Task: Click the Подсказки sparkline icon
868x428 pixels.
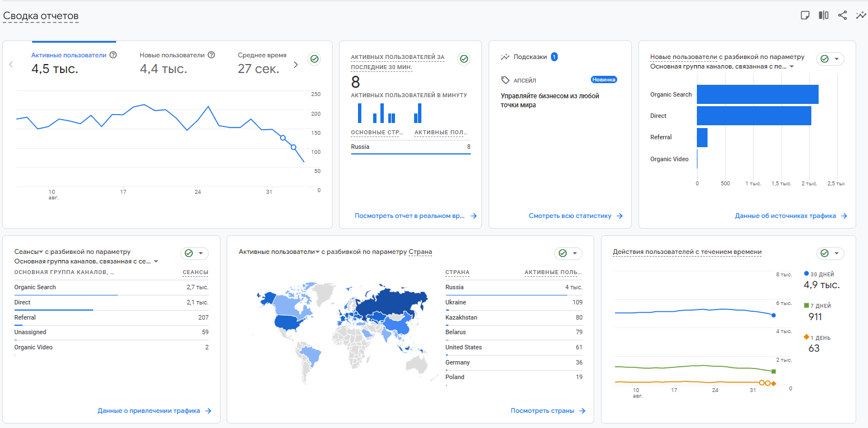Action: click(x=505, y=57)
